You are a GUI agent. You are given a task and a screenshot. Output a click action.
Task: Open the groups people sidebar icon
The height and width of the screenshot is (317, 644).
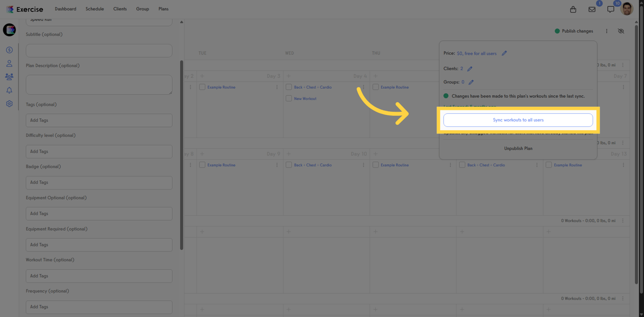pos(9,77)
